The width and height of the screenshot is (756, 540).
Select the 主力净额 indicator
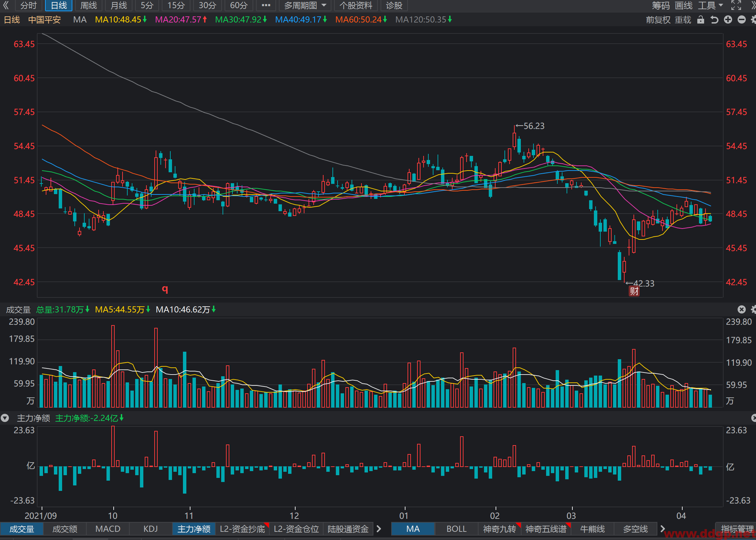[x=194, y=529]
